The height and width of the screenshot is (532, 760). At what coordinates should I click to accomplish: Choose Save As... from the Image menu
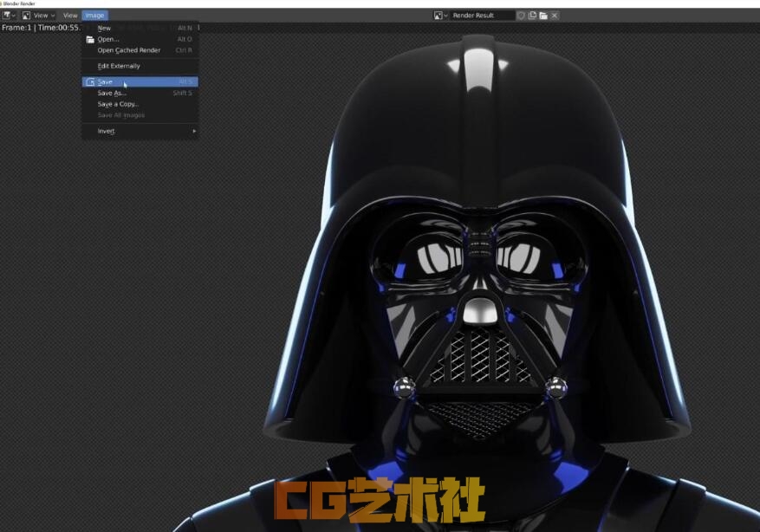(x=140, y=93)
